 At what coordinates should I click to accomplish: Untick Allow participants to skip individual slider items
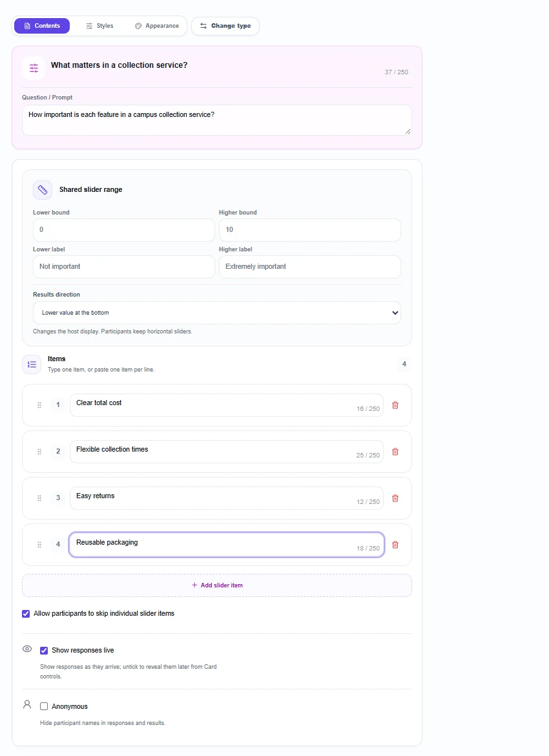[26, 614]
